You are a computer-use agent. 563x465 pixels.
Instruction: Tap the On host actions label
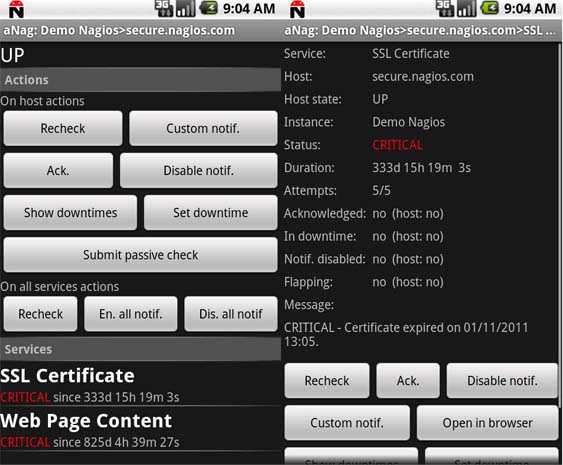pyautogui.click(x=42, y=101)
